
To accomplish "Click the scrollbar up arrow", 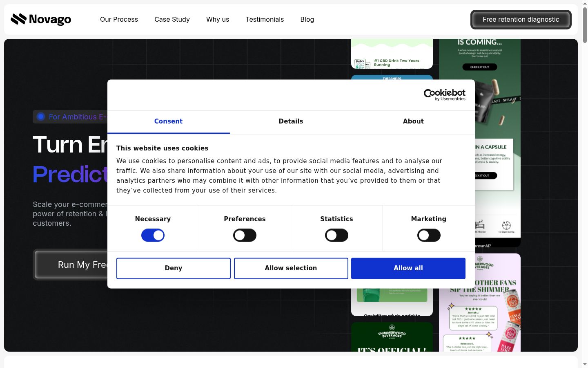I will pyautogui.click(x=585, y=3).
